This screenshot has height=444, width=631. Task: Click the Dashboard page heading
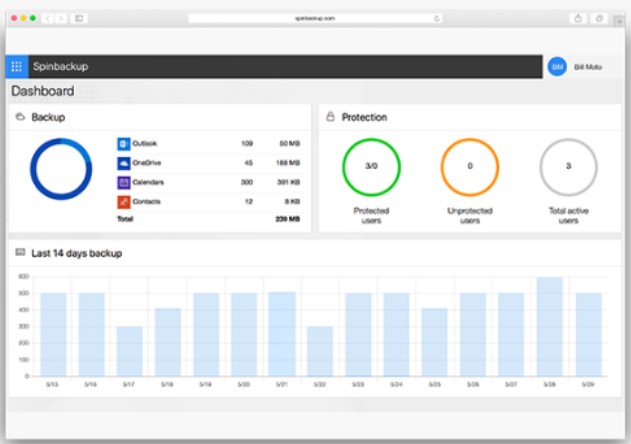coord(43,91)
